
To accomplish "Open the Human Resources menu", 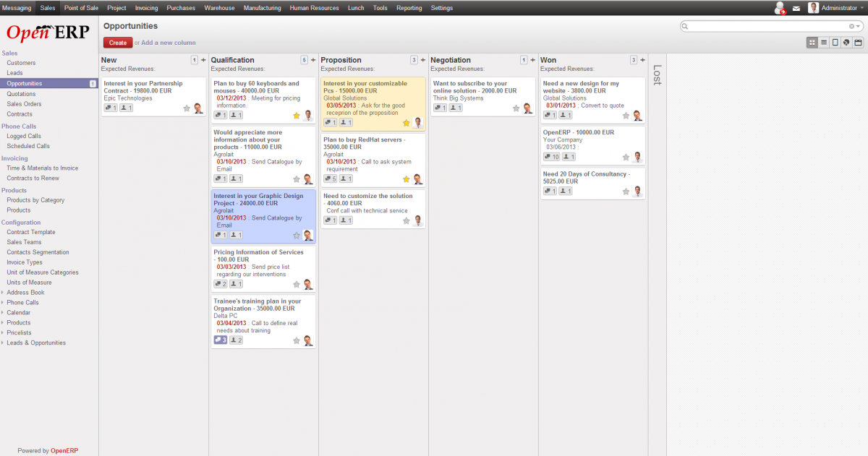I will [314, 8].
